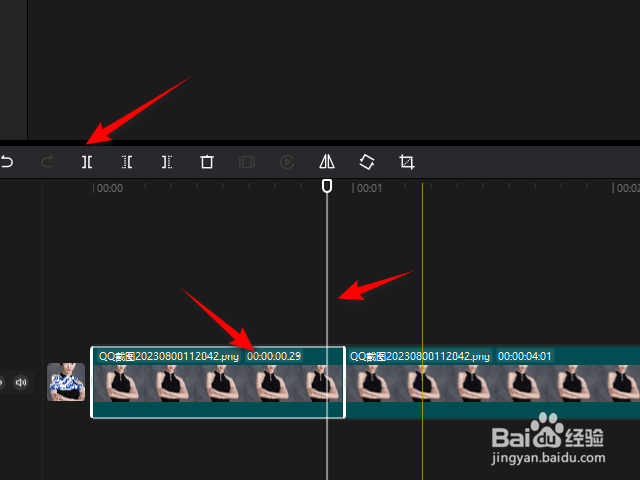Select the first clip labeled 00:00:00.29
640x480 pixels.
pyautogui.click(x=218, y=382)
